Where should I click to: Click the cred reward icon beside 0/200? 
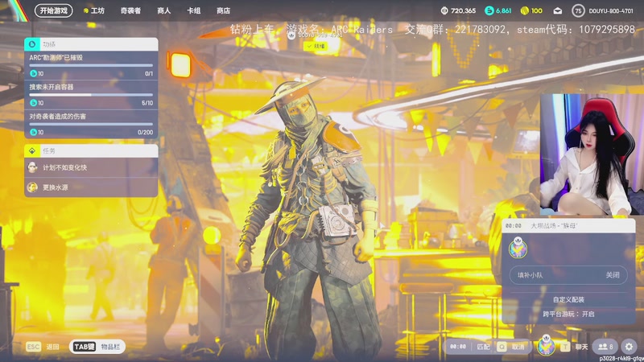pyautogui.click(x=33, y=132)
